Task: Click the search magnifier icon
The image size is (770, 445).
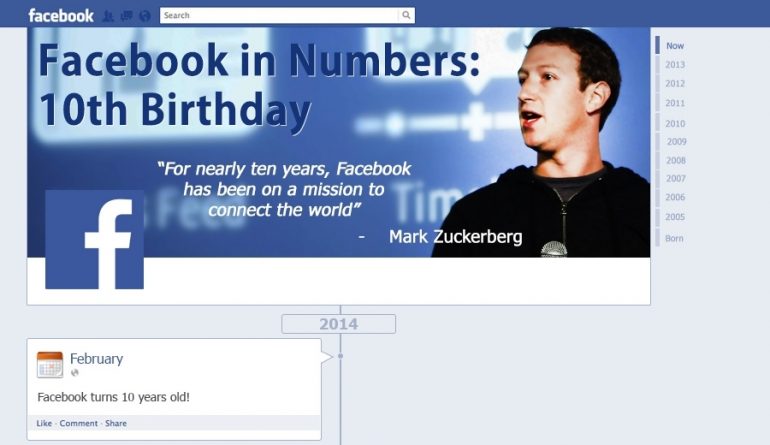Action: coord(406,15)
